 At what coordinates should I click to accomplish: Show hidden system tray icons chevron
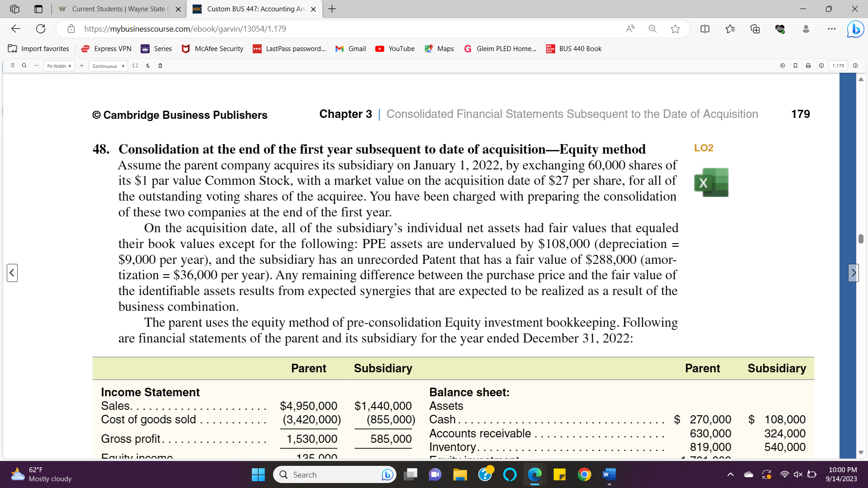click(x=730, y=474)
